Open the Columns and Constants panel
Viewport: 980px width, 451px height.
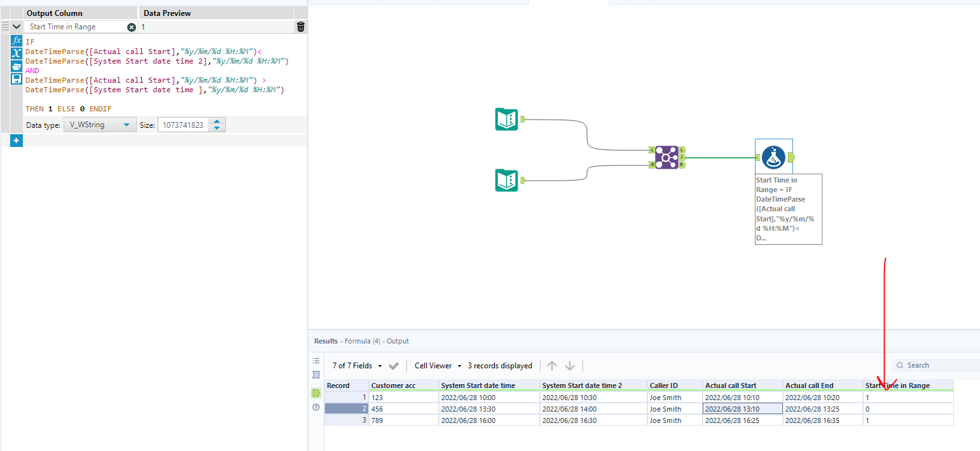[17, 53]
